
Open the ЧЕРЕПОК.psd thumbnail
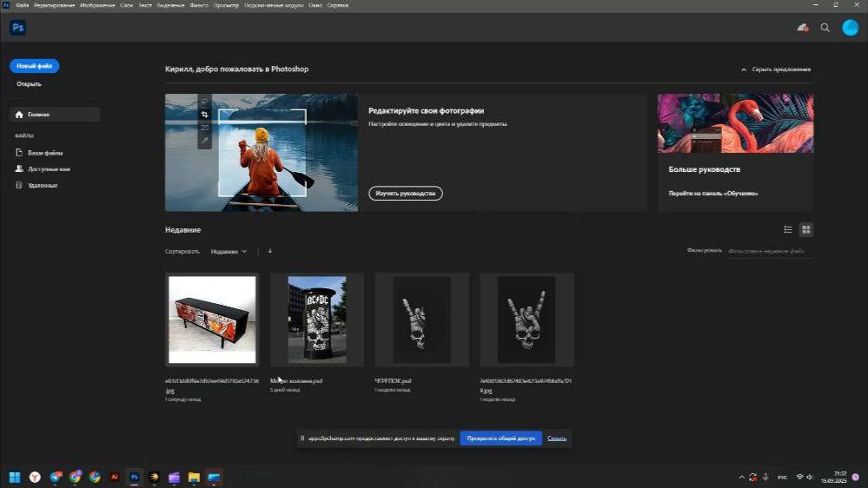(421, 319)
